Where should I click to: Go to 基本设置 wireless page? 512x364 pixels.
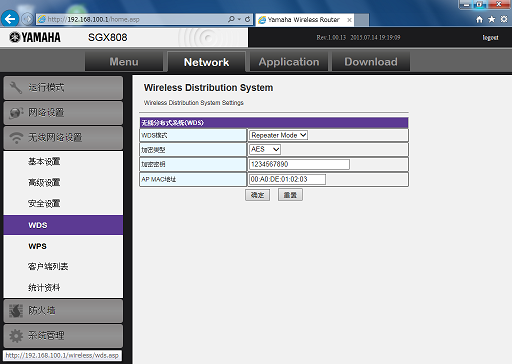44,162
